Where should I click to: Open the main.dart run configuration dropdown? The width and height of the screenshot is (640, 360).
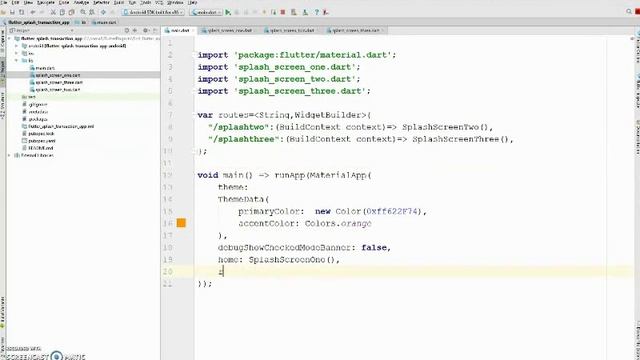206,12
